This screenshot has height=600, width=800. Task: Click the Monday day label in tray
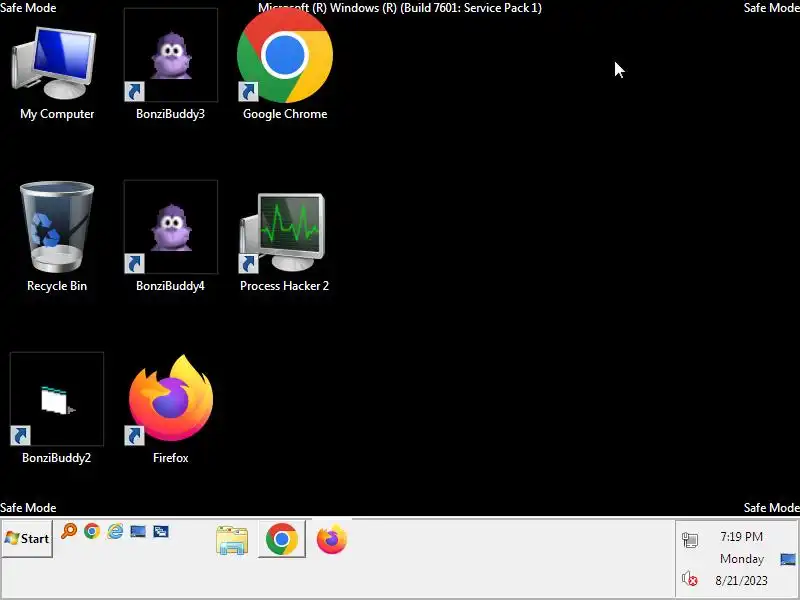tap(742, 559)
